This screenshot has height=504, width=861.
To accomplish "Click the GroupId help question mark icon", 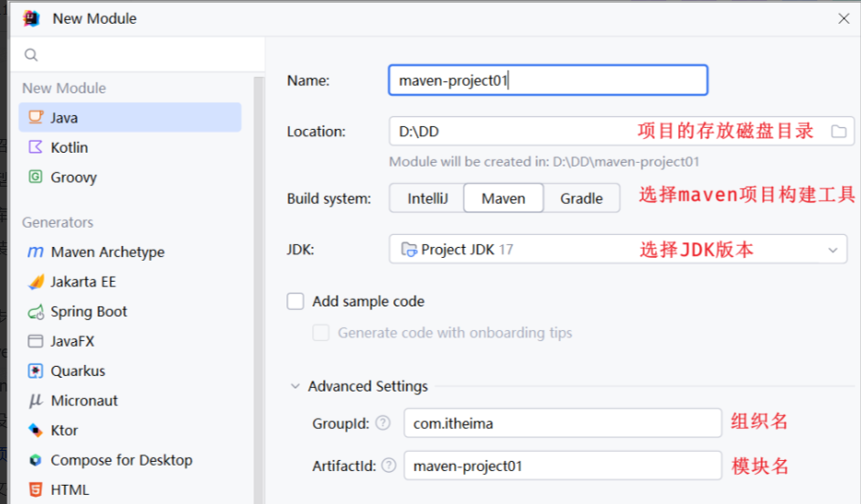I will pos(383,424).
